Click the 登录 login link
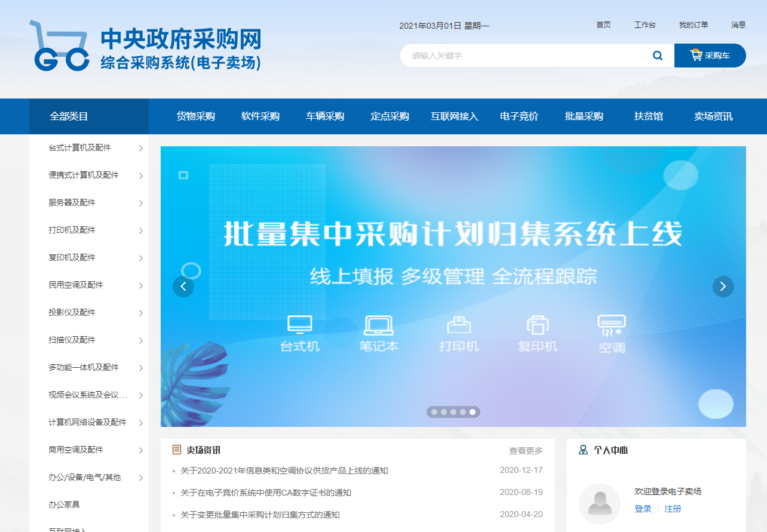Screen dimensions: 767x532 click(x=643, y=509)
